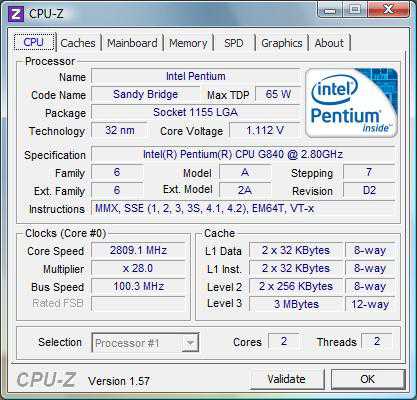Close the CPU-Z window
The height and width of the screenshot is (400, 417).
388,10
